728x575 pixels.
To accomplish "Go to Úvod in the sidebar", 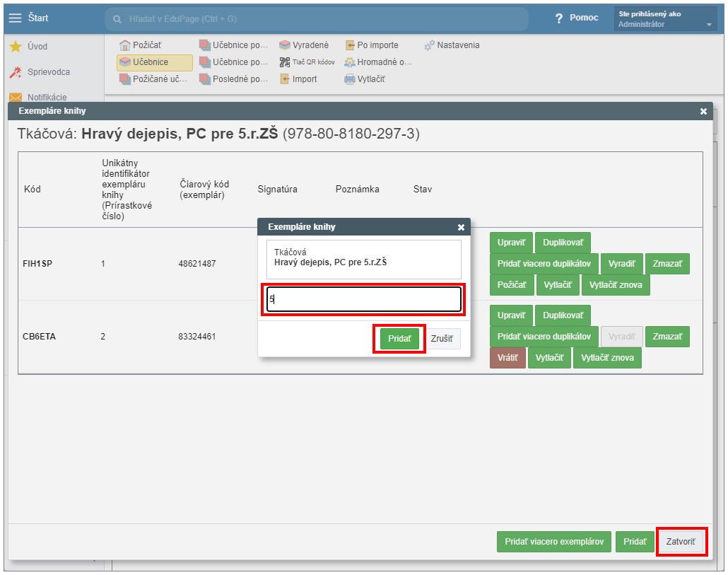I will coord(37,47).
